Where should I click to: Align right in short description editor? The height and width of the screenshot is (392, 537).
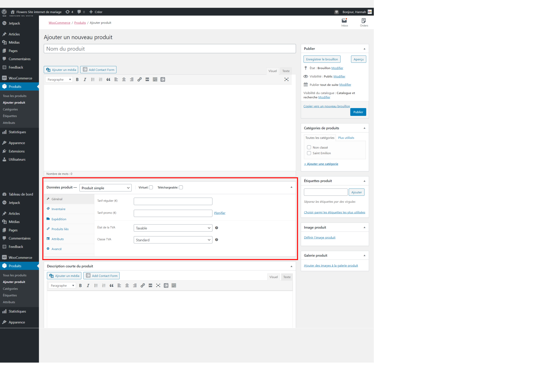[135, 285]
